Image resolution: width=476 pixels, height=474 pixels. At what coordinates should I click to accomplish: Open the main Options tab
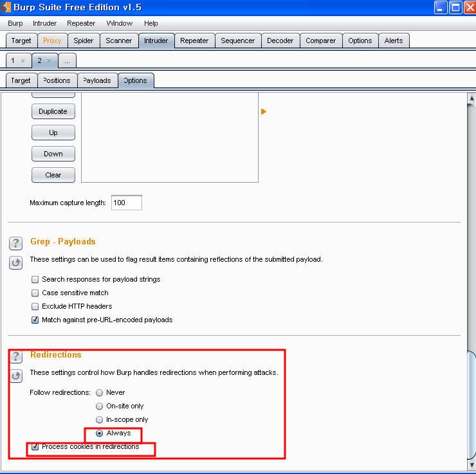tap(360, 41)
